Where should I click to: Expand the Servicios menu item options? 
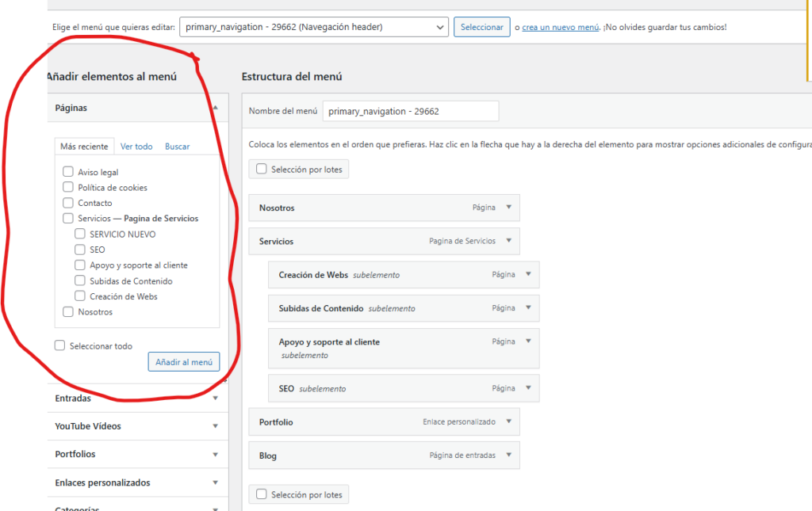pos(508,241)
